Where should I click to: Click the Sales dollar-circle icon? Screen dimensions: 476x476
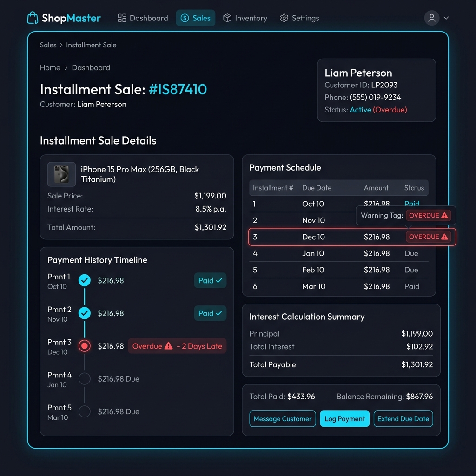(x=185, y=18)
